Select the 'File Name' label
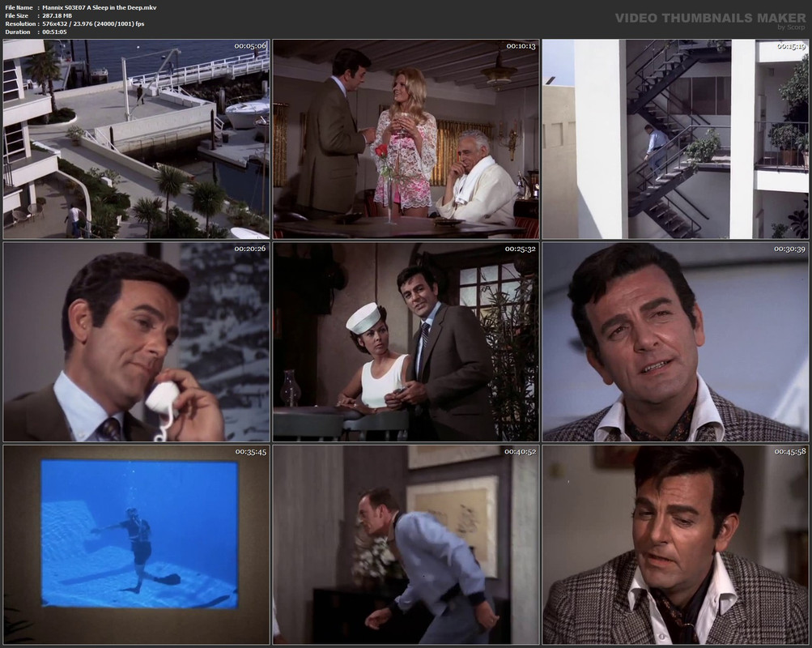Image resolution: width=812 pixels, height=648 pixels. click(19, 7)
